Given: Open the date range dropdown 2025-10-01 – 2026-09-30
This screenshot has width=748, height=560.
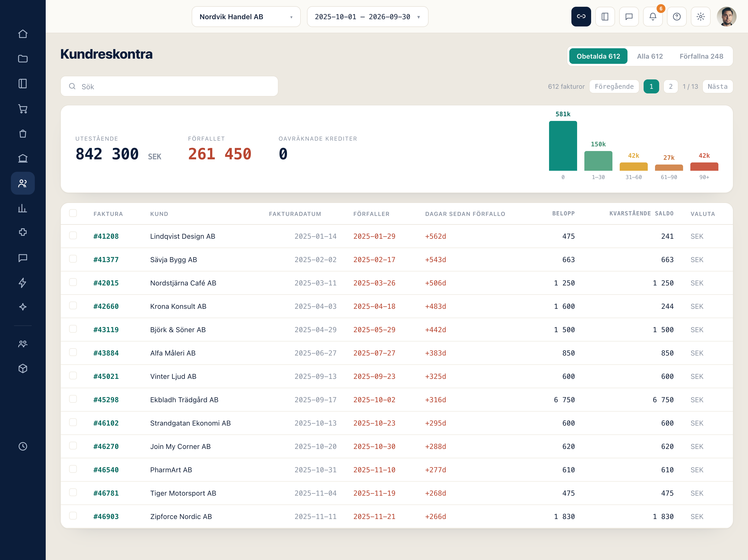Looking at the screenshot, I should pos(368,17).
